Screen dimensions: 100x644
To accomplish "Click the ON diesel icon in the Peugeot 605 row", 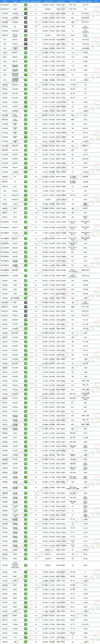I will pos(26,302).
